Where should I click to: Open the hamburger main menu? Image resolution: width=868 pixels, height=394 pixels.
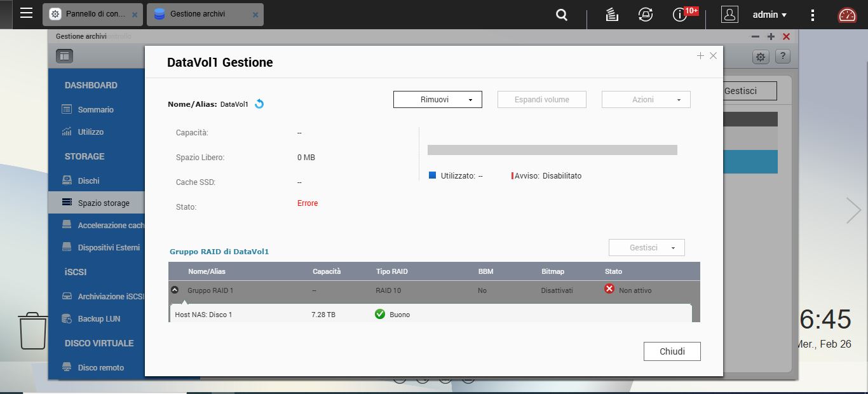point(26,13)
